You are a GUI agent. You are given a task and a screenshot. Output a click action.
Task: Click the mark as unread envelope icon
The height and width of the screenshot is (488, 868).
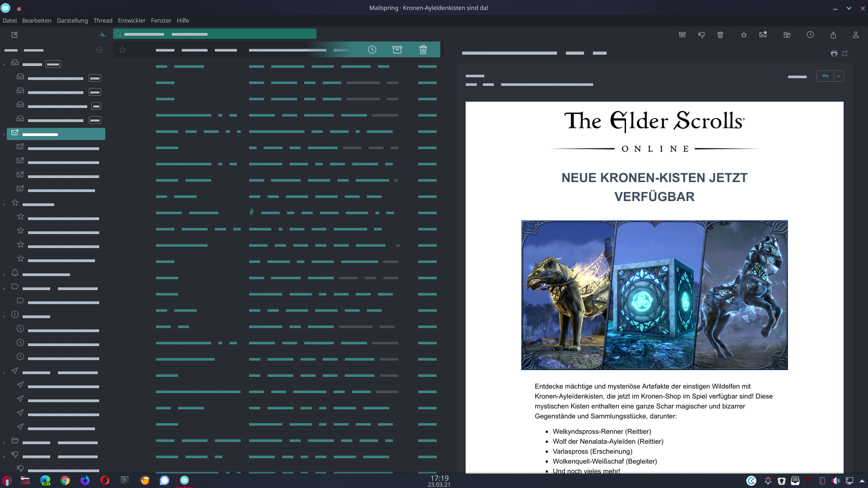coord(763,35)
